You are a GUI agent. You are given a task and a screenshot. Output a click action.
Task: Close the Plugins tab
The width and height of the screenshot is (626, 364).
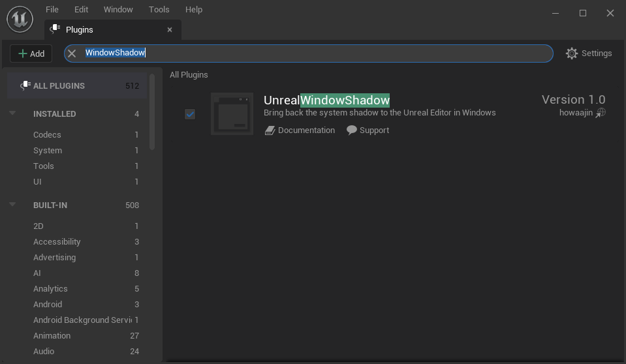(x=170, y=29)
